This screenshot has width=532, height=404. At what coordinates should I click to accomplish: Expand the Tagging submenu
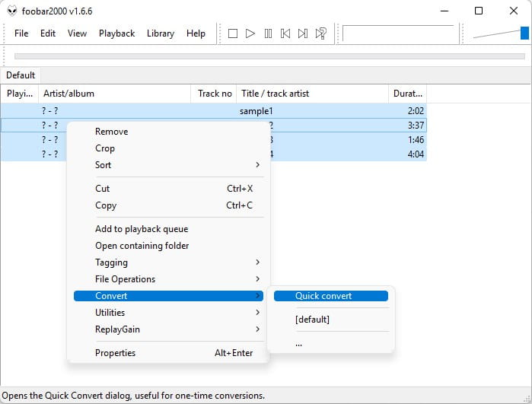point(168,262)
